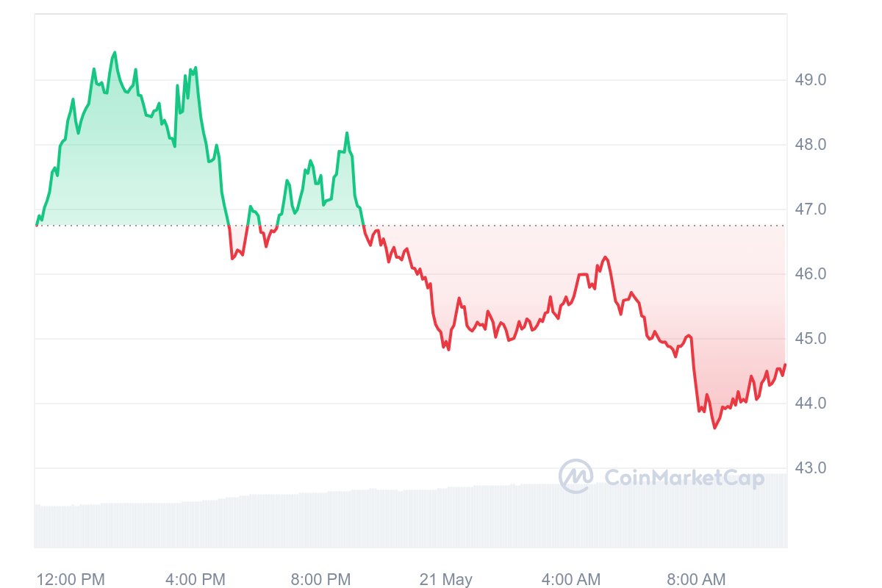Click the 45.0 price axis label
Viewport: 882px width, 588px height.
811,339
